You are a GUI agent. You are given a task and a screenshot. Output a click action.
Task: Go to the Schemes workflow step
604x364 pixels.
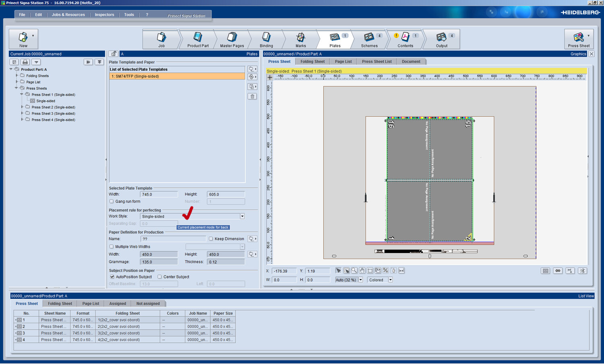[369, 39]
